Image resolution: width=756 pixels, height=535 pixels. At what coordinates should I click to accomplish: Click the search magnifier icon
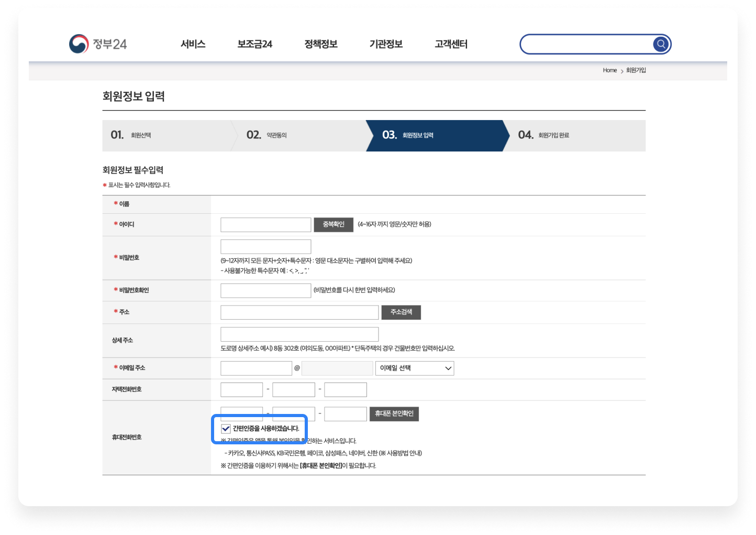(661, 44)
